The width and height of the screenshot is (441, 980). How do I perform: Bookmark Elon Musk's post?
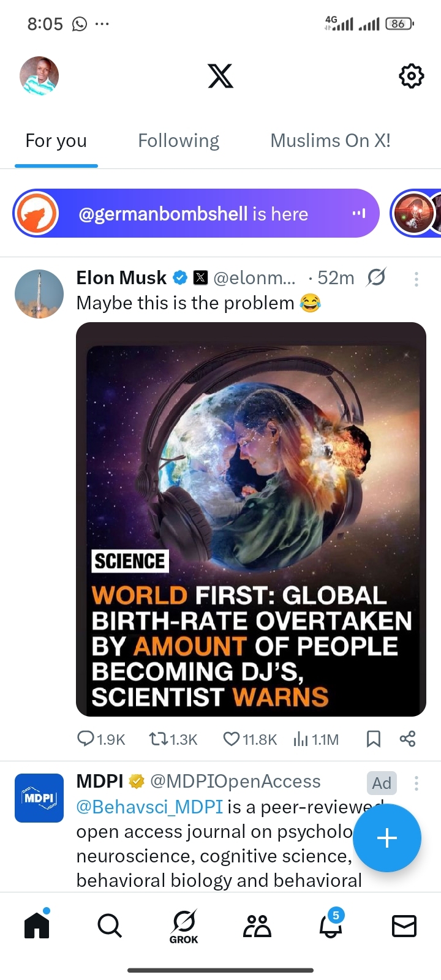373,739
